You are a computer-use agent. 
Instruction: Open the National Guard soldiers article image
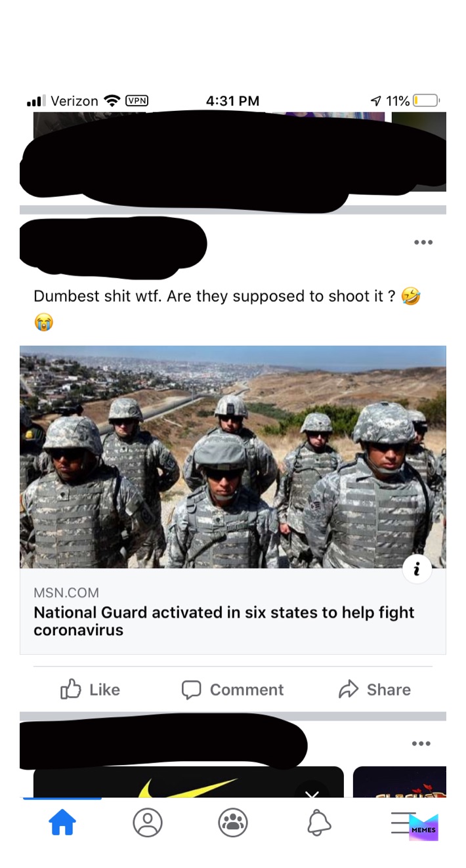coord(233,457)
